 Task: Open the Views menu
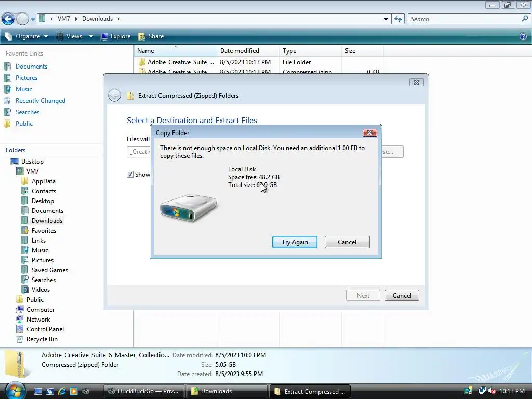[x=70, y=36]
